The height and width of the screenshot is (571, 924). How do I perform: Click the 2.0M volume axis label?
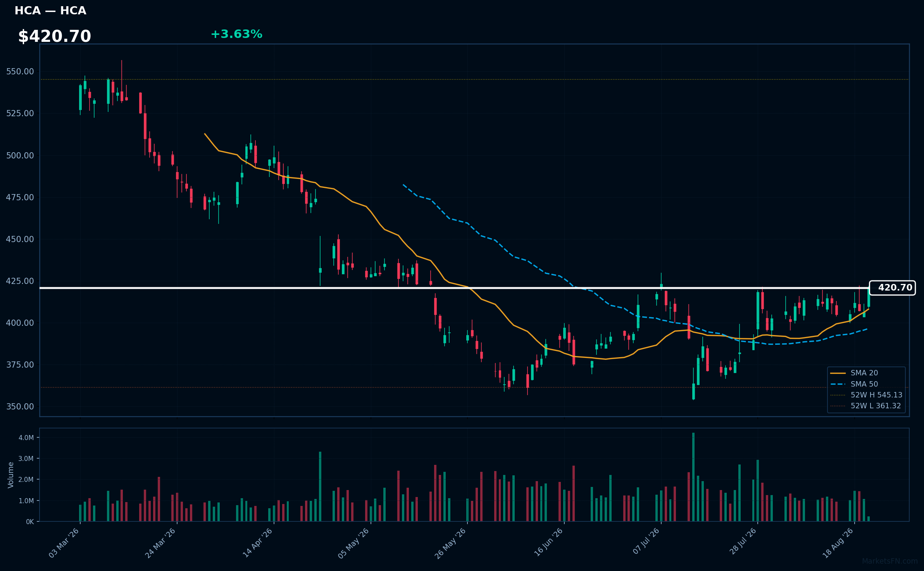pos(26,480)
